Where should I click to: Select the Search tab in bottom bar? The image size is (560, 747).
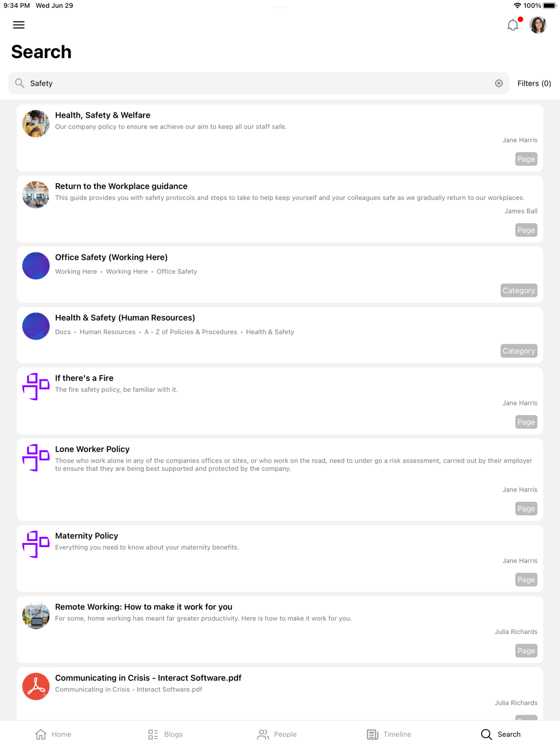click(x=501, y=734)
